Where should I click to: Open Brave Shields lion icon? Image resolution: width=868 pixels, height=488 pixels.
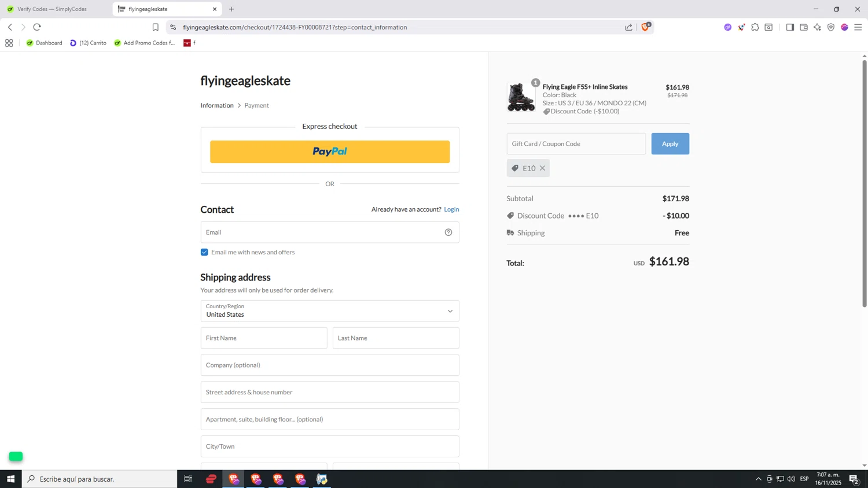coord(645,27)
